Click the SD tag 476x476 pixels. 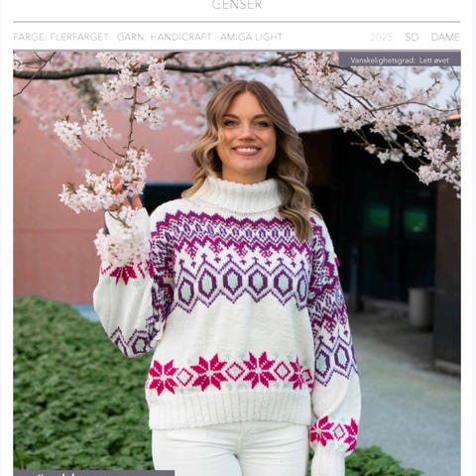(x=412, y=37)
